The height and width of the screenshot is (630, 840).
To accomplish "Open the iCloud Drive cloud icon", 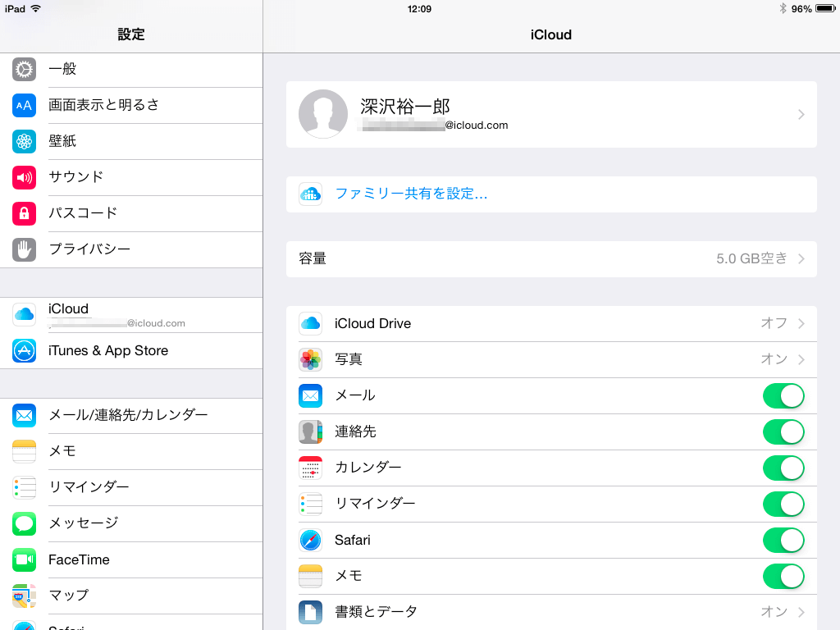I will pyautogui.click(x=310, y=323).
